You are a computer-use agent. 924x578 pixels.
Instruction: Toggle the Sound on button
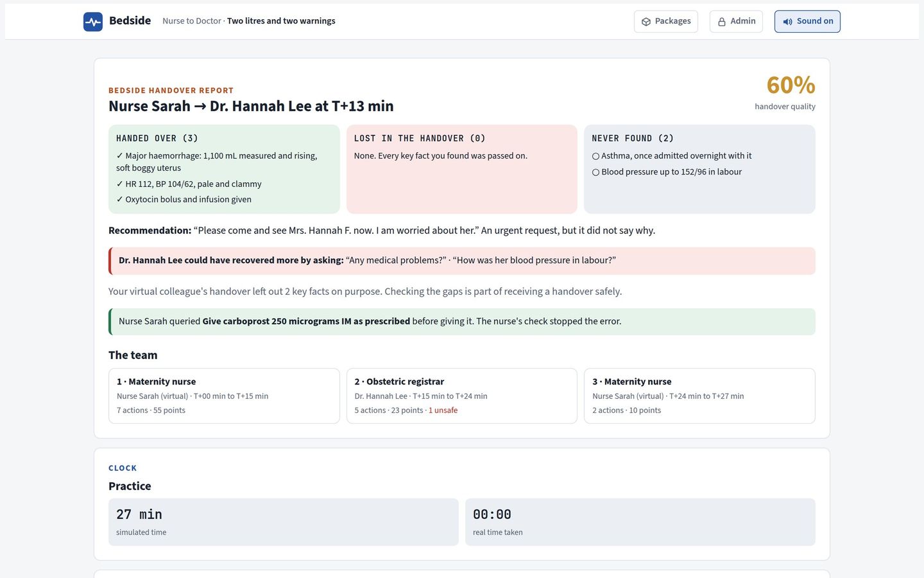click(807, 21)
